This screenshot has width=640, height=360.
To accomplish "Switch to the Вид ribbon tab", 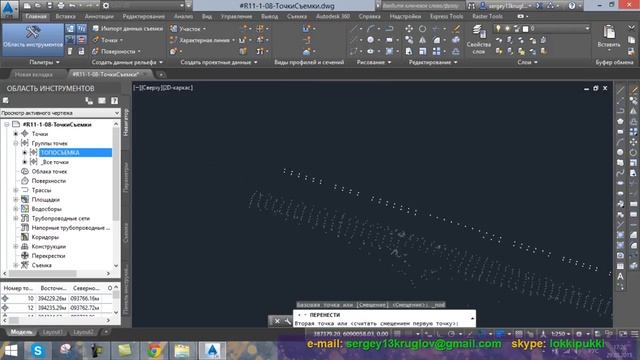I will (x=207, y=17).
